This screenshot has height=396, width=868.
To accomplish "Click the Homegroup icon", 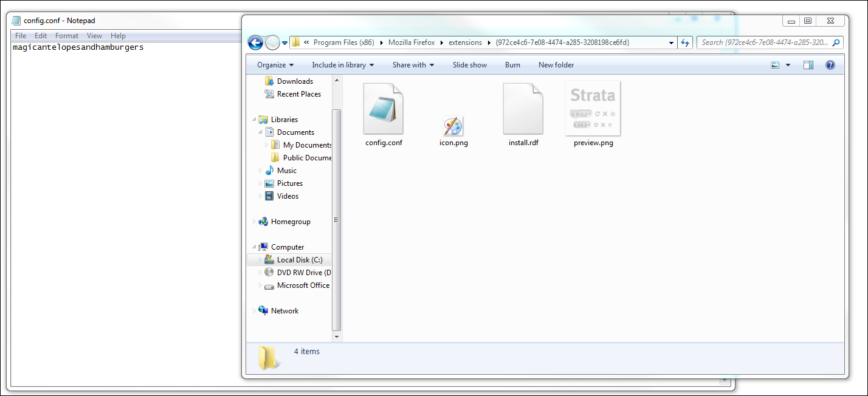I will (263, 222).
